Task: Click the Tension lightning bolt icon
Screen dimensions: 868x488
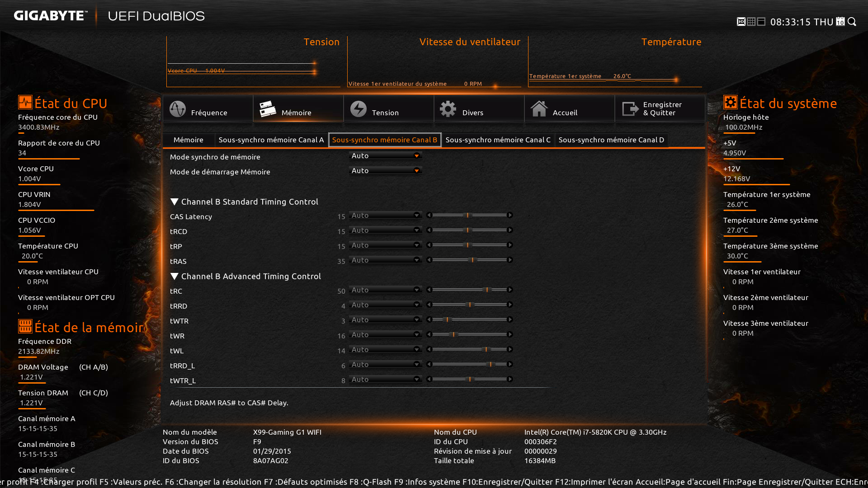Action: (359, 109)
